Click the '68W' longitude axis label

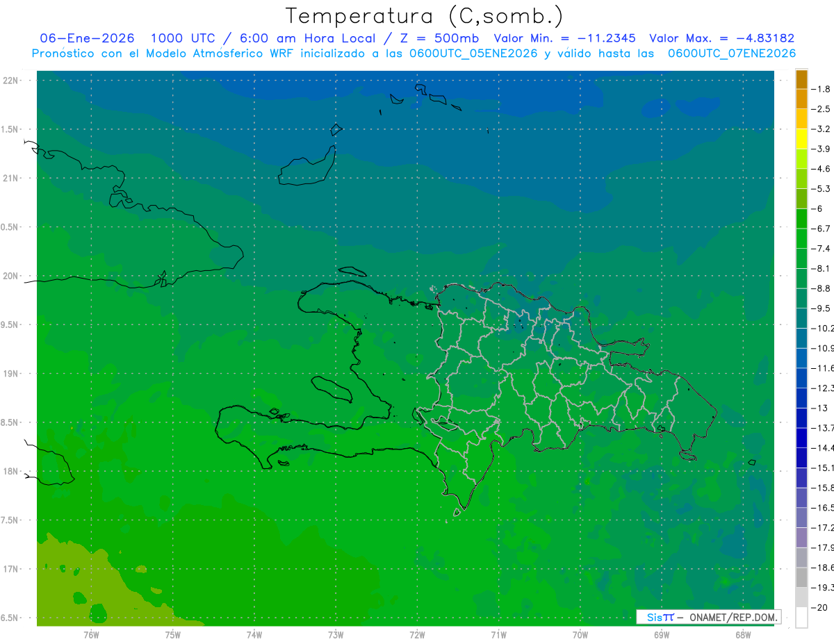pos(743,635)
